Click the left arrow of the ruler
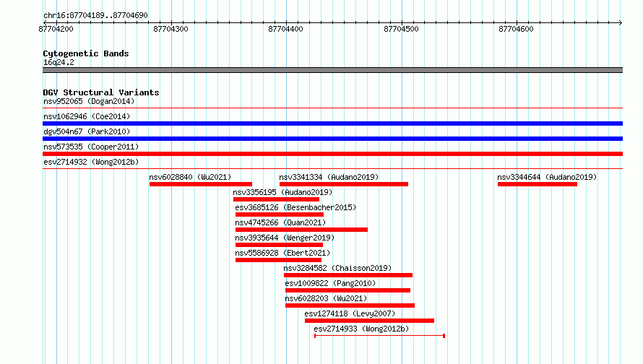 pos(45,22)
